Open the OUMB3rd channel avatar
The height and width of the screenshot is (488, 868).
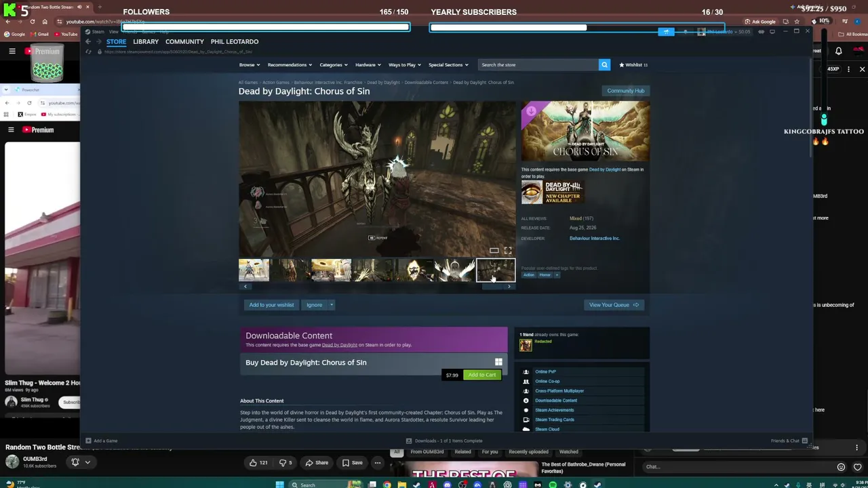(12, 462)
